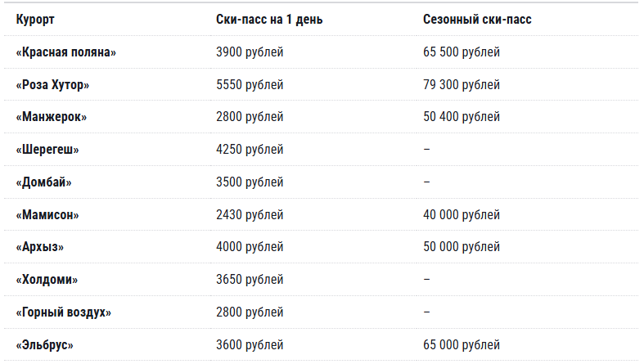Click the 79 300 рублей seasonal price
Image resolution: width=644 pixels, height=364 pixels.
click(x=462, y=84)
